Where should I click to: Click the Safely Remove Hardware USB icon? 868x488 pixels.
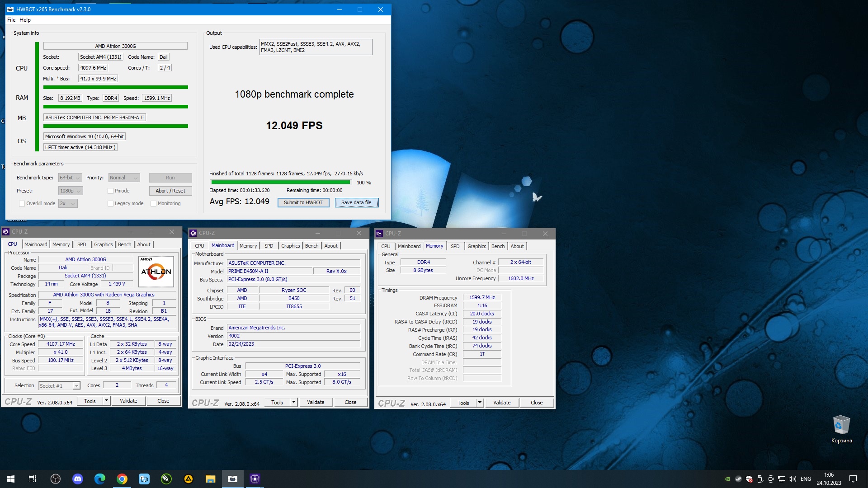[760, 479]
